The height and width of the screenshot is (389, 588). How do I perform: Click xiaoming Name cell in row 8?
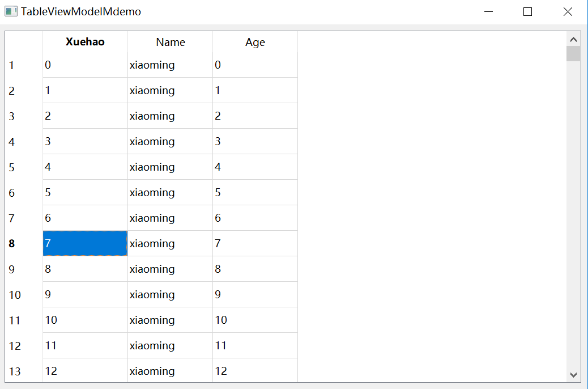[171, 244]
